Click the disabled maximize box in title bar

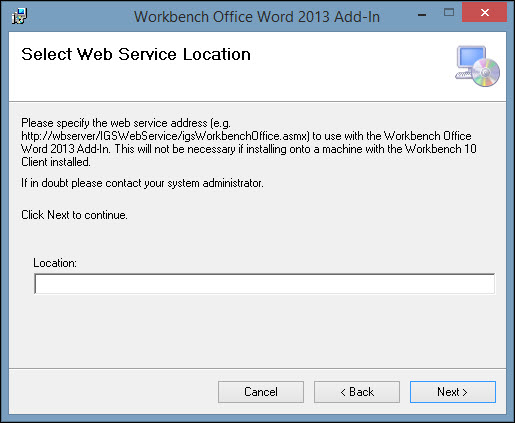click(x=449, y=13)
